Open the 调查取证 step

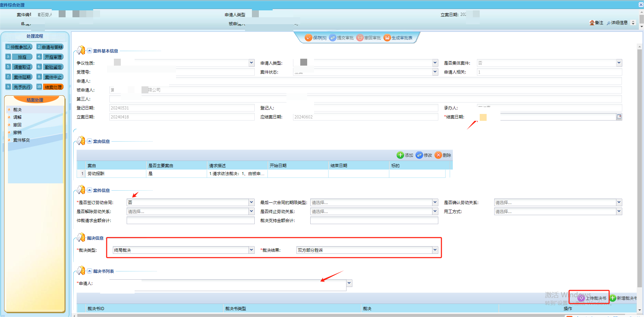click(x=22, y=67)
